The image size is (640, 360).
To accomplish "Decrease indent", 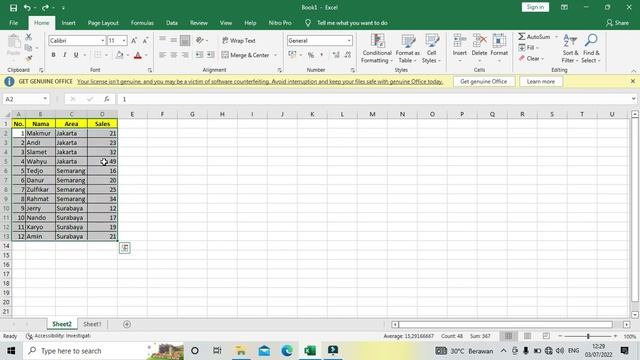I will click(x=199, y=55).
